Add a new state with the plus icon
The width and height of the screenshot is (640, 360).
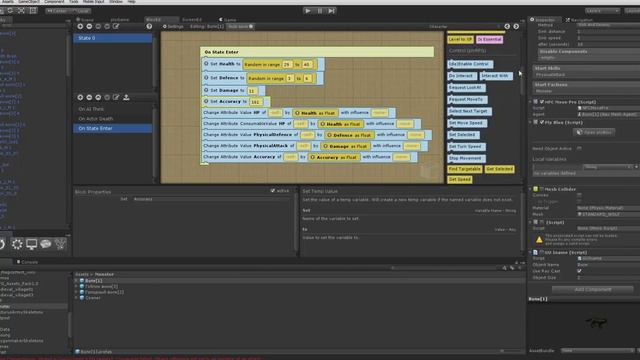click(80, 26)
